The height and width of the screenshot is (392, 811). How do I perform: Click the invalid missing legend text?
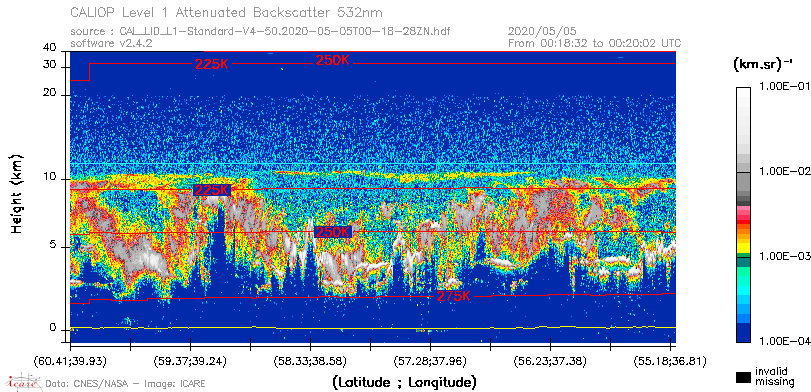click(x=775, y=376)
